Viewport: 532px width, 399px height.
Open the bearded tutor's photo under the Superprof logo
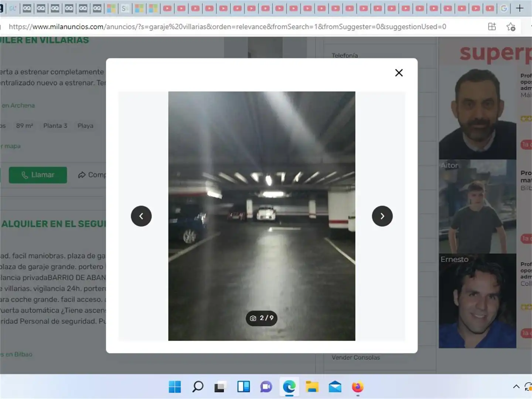tap(477, 113)
